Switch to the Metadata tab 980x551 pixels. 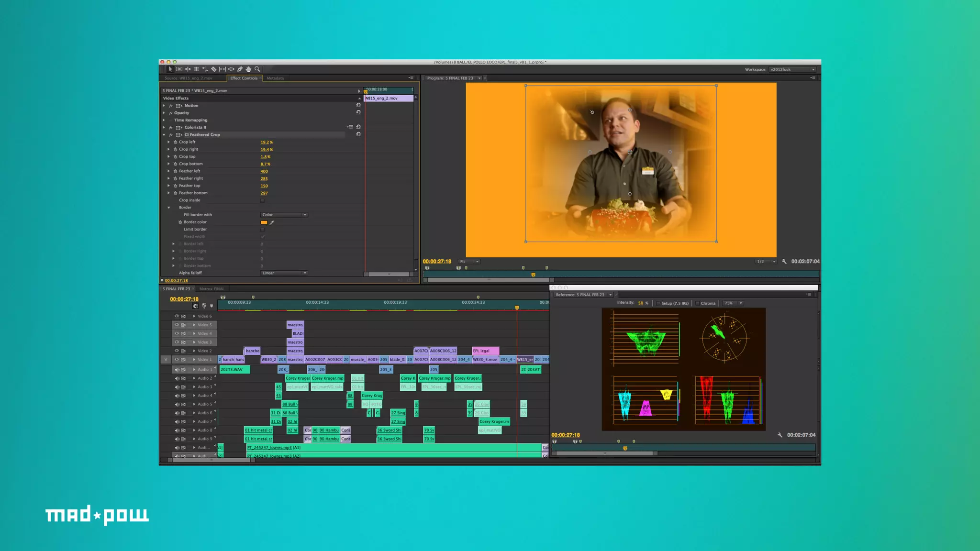coord(275,78)
